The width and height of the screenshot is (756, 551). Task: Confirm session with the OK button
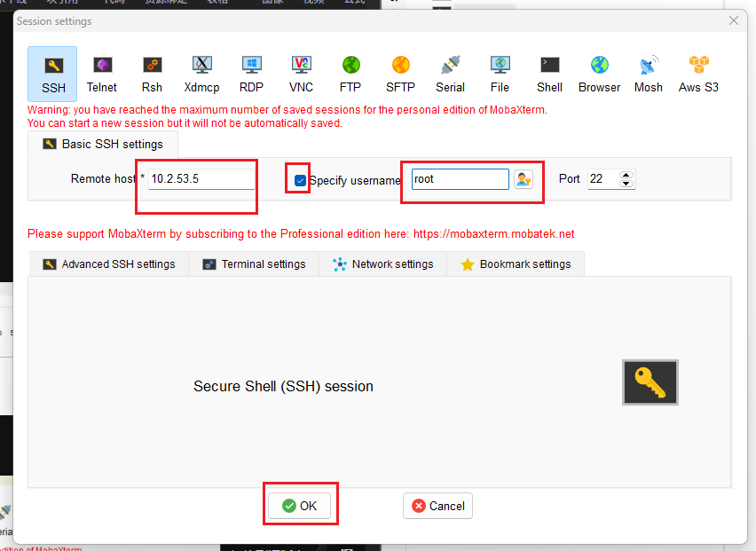pos(299,506)
